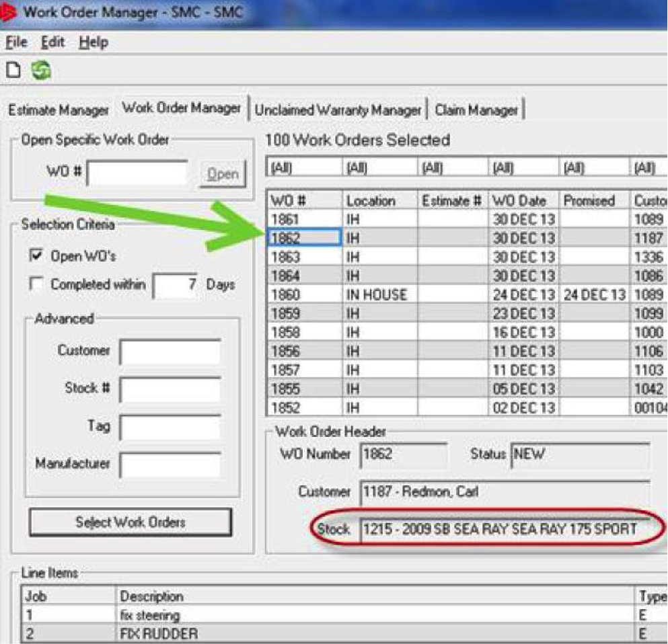This screenshot has height=644, width=668.
Task: Click the Days number field showing 7
Action: point(175,285)
